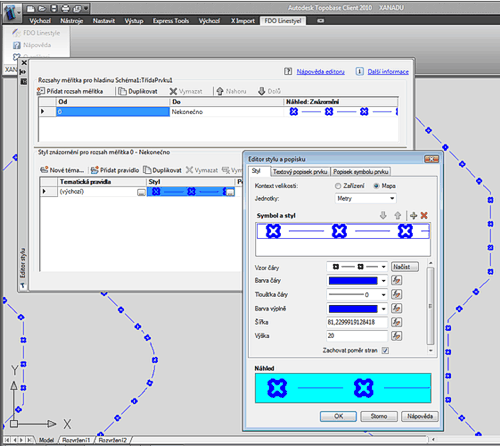The width and height of the screenshot is (500, 446).
Task: Click the Šířka value input field
Action: 357,322
